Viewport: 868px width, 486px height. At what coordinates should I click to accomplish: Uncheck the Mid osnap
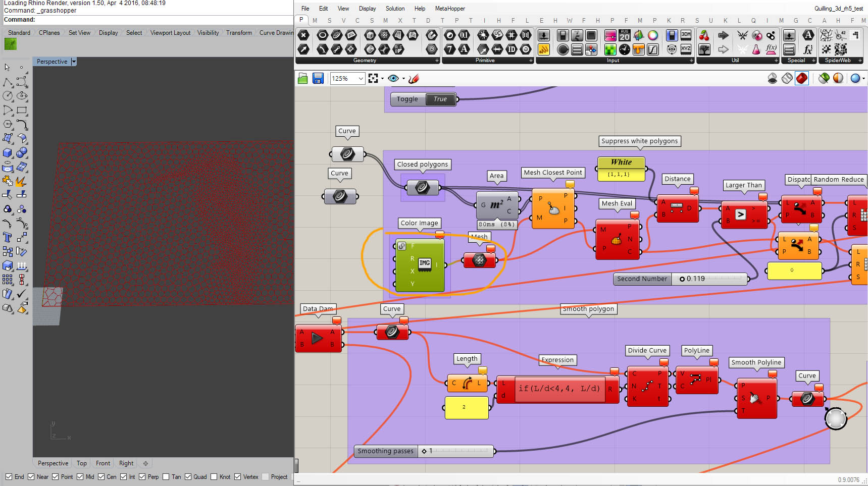(80, 477)
